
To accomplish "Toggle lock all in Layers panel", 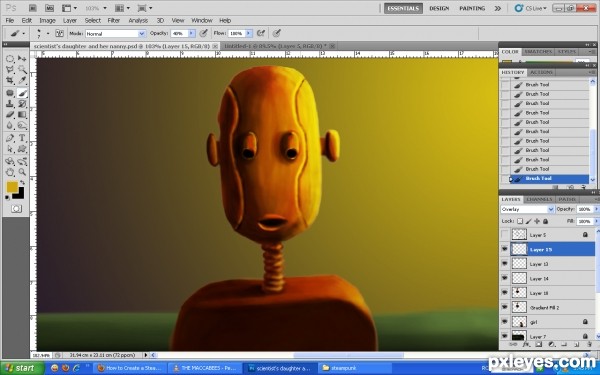I will (545, 221).
